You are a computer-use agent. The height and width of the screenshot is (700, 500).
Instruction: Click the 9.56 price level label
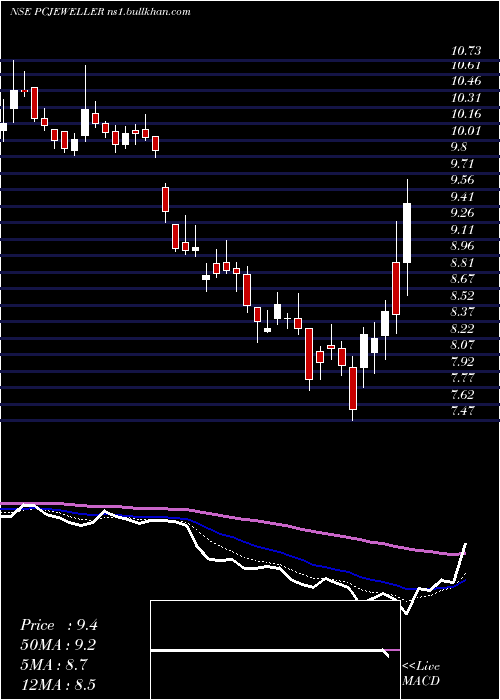pos(463,180)
